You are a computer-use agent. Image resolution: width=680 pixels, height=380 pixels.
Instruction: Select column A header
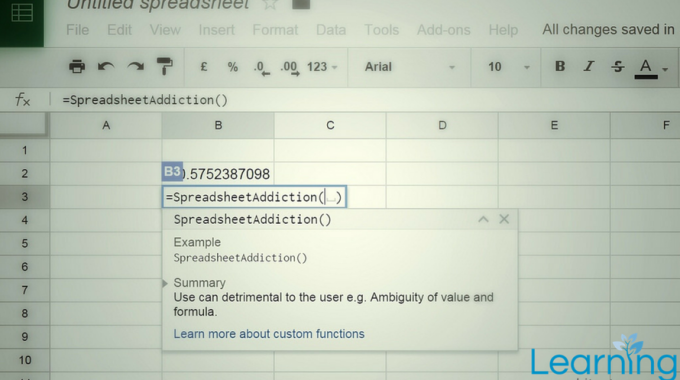106,125
